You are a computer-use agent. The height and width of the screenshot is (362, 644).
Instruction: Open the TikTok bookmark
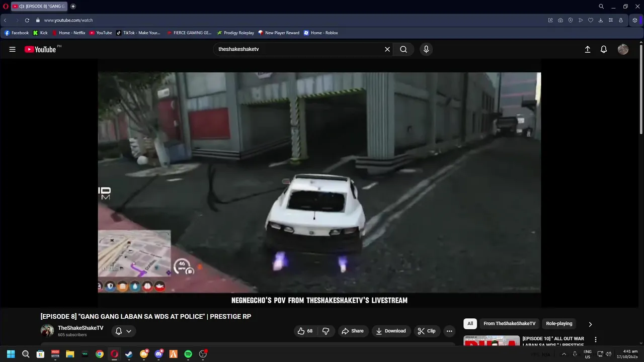point(138,33)
